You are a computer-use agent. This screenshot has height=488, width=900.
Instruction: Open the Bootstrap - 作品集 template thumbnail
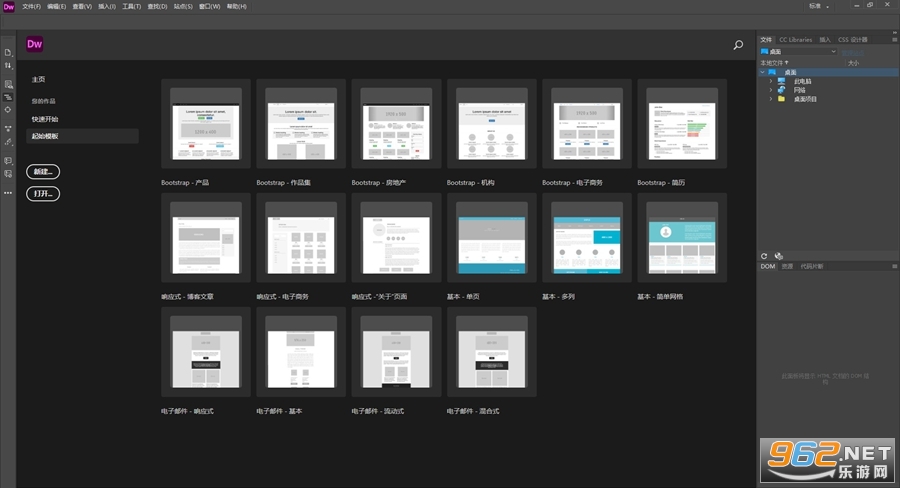coord(301,123)
